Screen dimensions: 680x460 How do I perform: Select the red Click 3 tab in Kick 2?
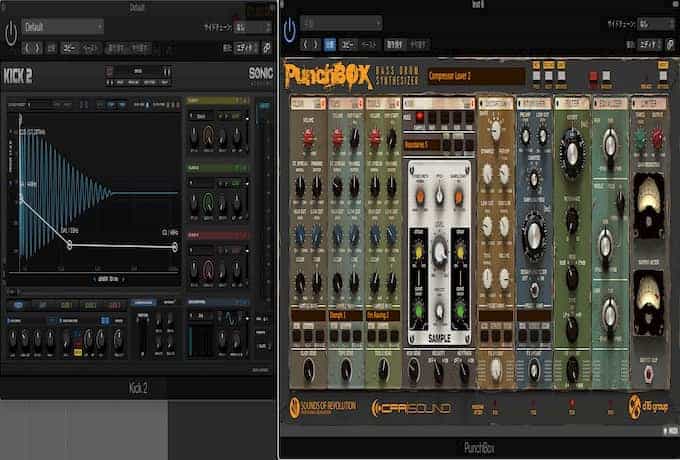pyautogui.click(x=114, y=306)
